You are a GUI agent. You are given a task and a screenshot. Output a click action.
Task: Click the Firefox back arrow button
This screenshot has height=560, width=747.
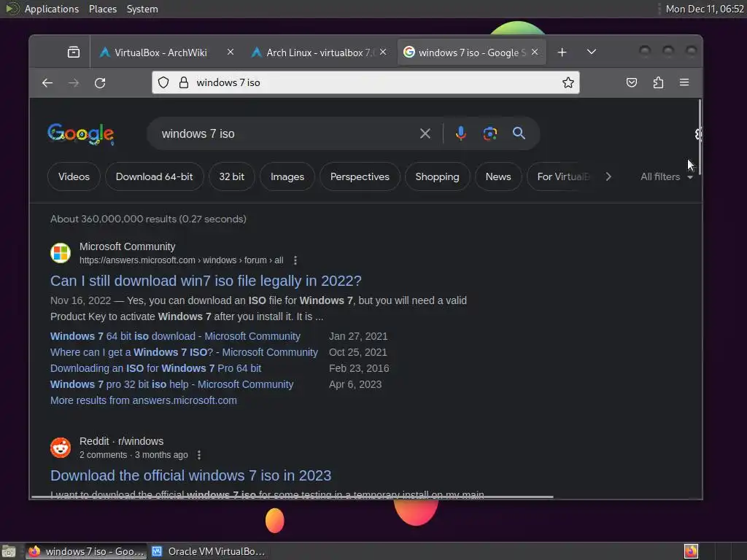(47, 83)
